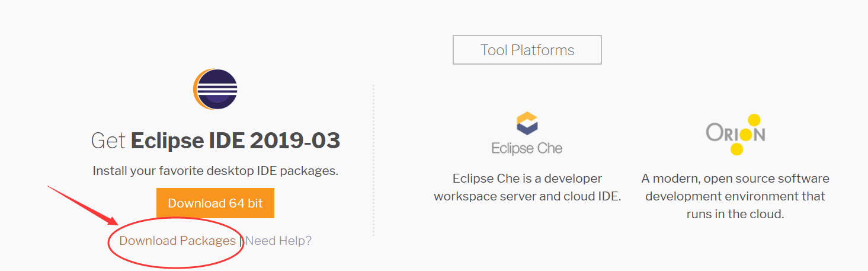Click the yellow dot above Orion logo

[754, 120]
